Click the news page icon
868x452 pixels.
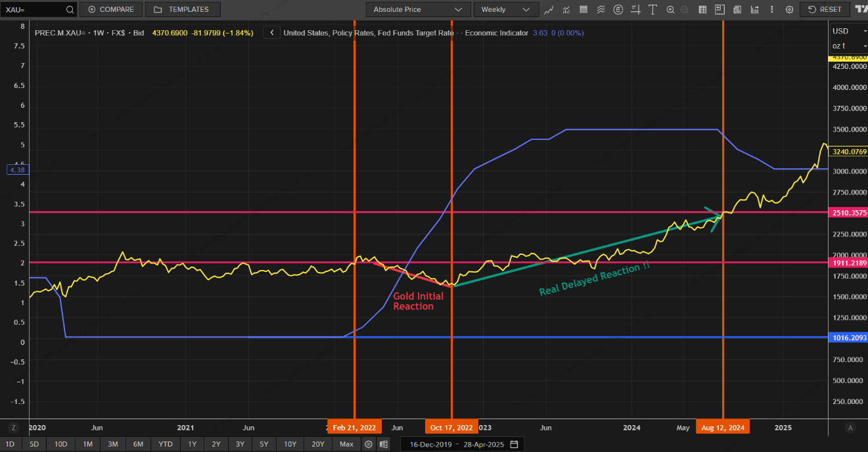point(737,10)
